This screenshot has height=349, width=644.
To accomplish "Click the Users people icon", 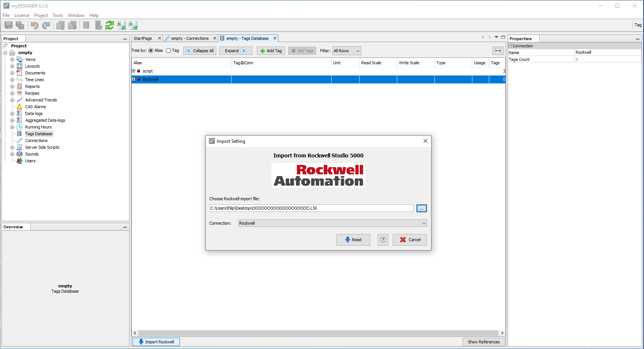I will coord(20,161).
